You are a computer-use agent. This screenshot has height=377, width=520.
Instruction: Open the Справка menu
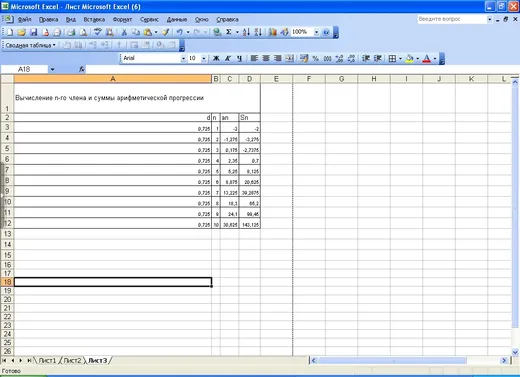(x=227, y=19)
